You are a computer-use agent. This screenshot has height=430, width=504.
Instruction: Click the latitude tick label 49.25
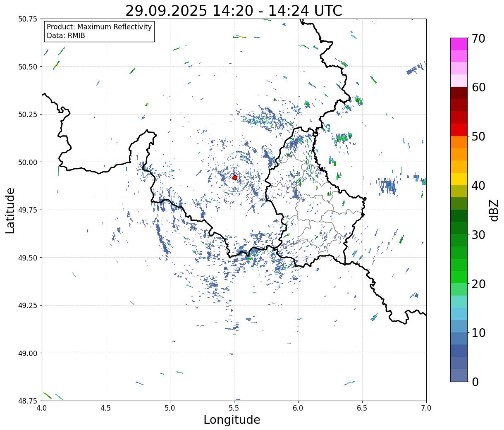click(28, 306)
